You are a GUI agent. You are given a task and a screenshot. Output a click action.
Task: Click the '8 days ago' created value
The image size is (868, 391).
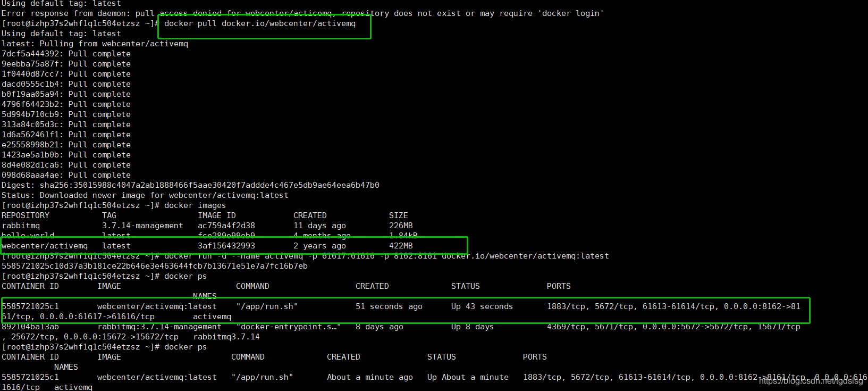[x=380, y=327]
